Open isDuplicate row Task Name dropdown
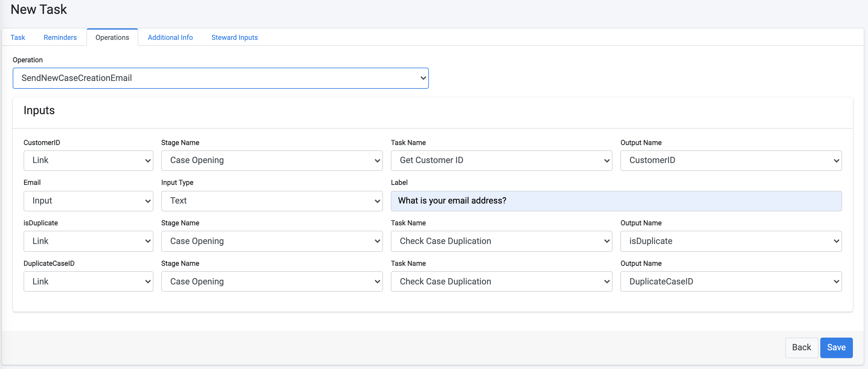The image size is (868, 369). (501, 241)
